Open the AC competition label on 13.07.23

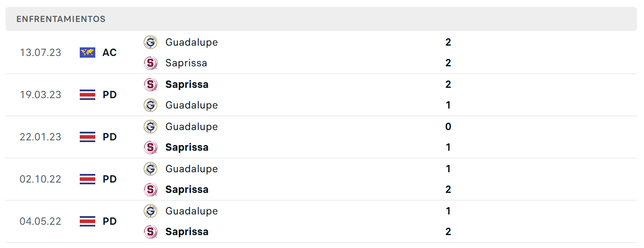pos(109,53)
